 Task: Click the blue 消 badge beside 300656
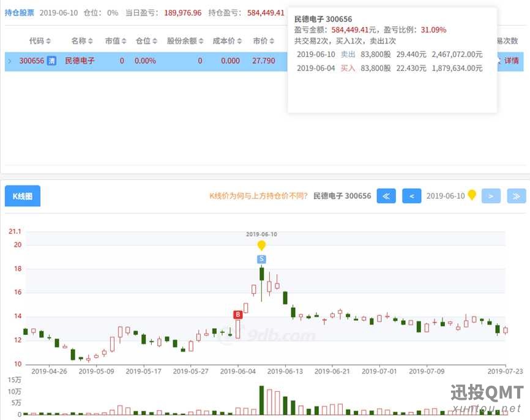point(51,61)
